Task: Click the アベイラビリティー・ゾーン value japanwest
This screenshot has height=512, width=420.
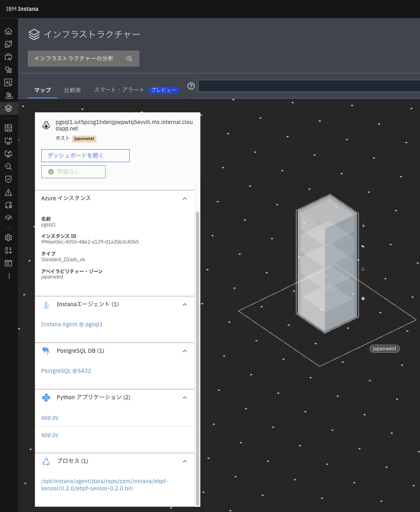Action: pyautogui.click(x=52, y=277)
